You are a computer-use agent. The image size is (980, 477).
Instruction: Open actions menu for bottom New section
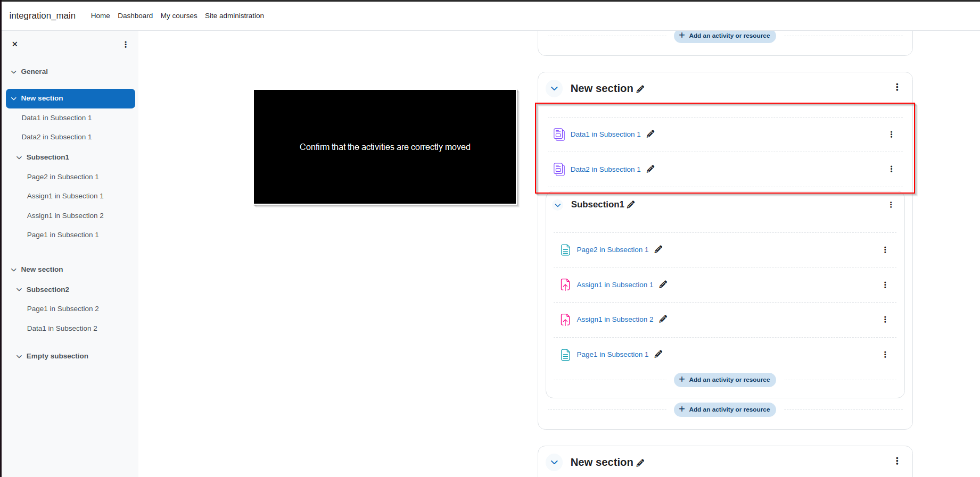click(897, 461)
